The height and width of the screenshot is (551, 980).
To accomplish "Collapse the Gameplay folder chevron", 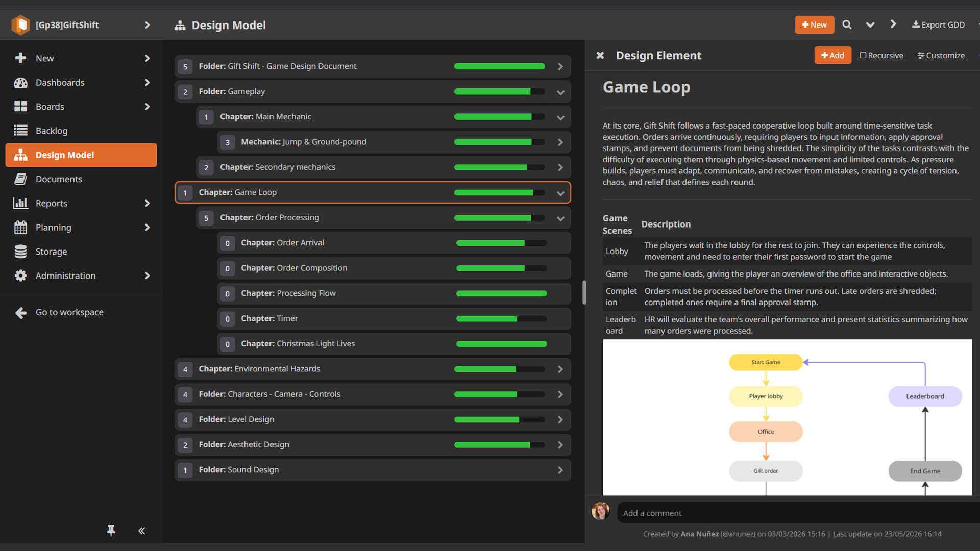I will point(560,92).
